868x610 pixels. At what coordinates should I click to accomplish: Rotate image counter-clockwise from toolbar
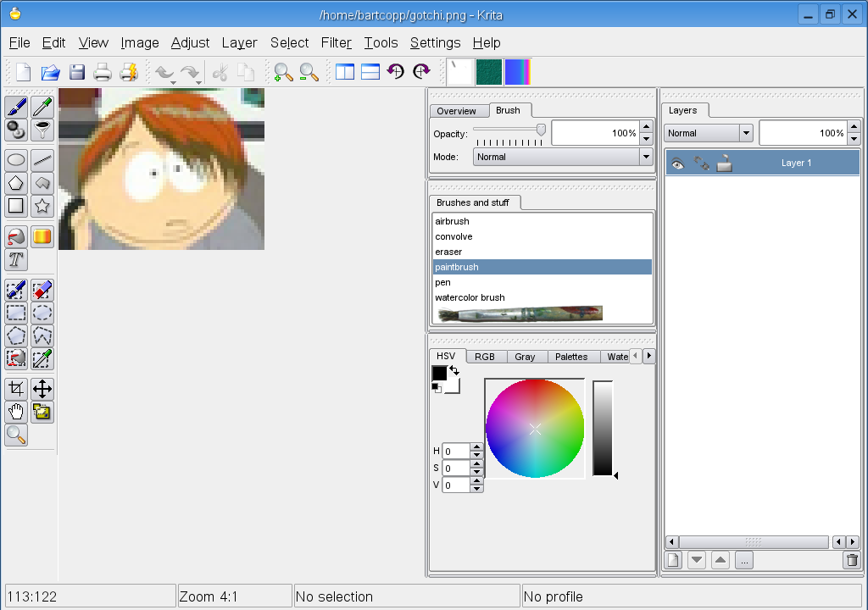point(396,71)
